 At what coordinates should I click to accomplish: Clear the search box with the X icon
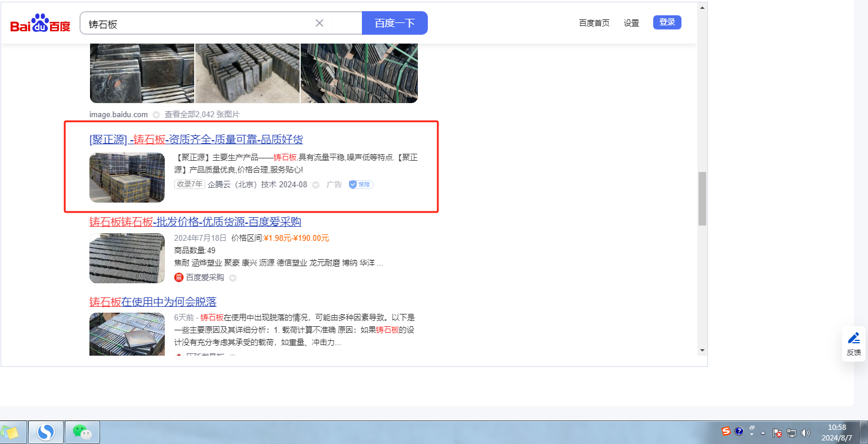click(320, 23)
